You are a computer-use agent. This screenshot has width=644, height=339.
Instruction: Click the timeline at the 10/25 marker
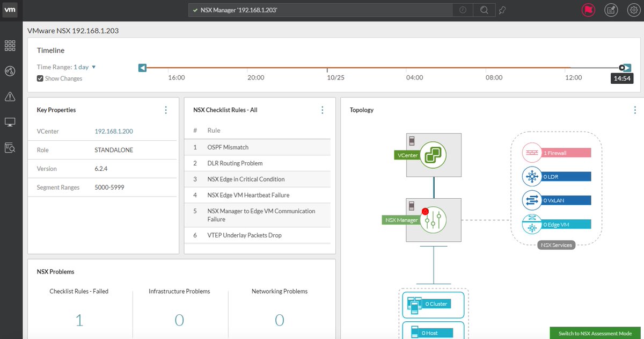tap(335, 77)
